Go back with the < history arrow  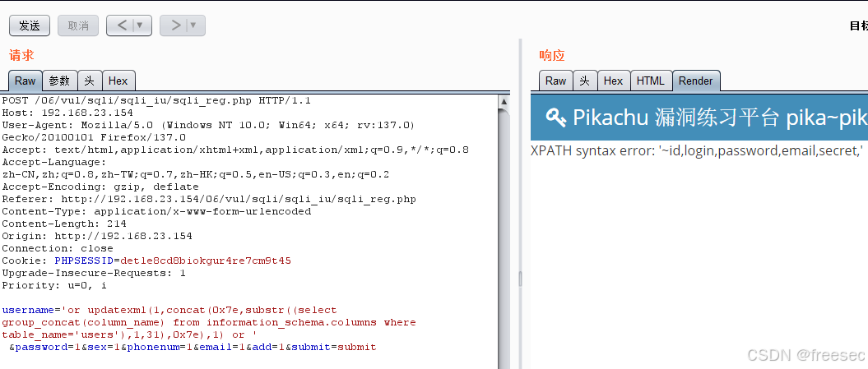click(x=123, y=25)
